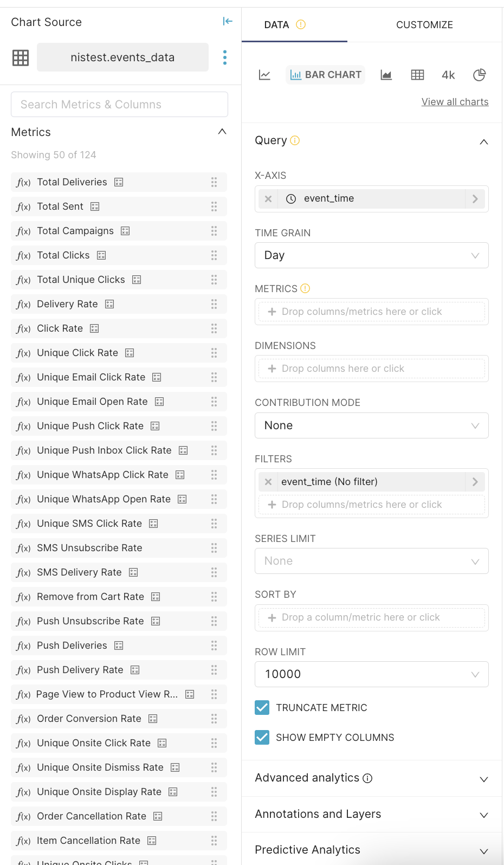This screenshot has width=504, height=865.
Task: Expand the Advanced analytics section
Action: [x=371, y=778]
